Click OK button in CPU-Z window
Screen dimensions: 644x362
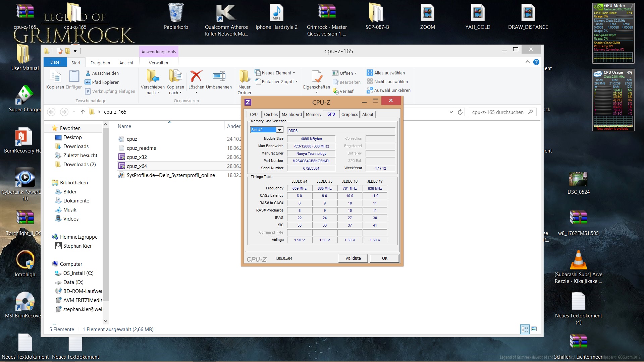tap(384, 258)
